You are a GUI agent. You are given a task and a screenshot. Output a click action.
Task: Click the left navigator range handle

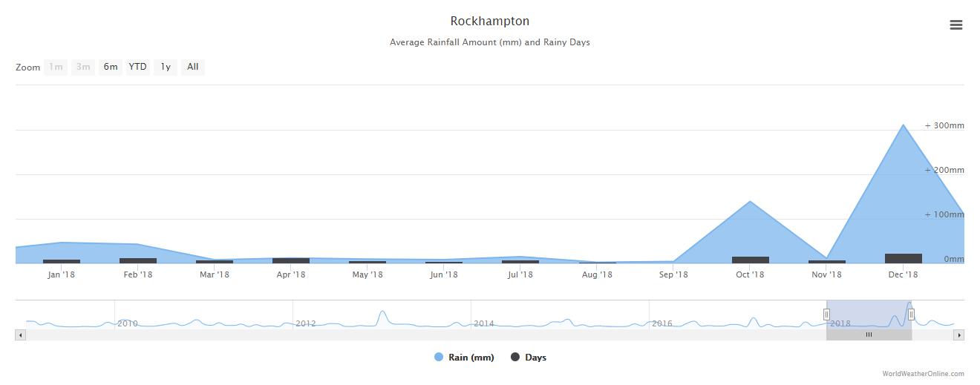click(826, 315)
